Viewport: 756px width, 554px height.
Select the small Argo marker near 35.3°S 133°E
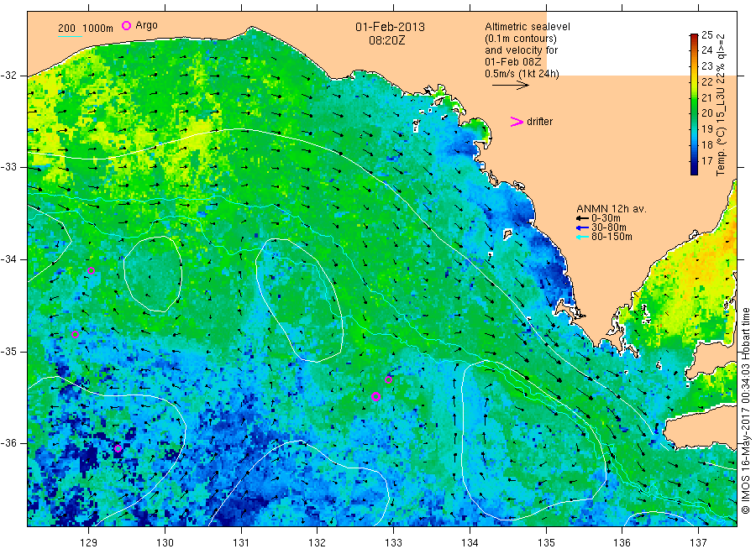(389, 380)
